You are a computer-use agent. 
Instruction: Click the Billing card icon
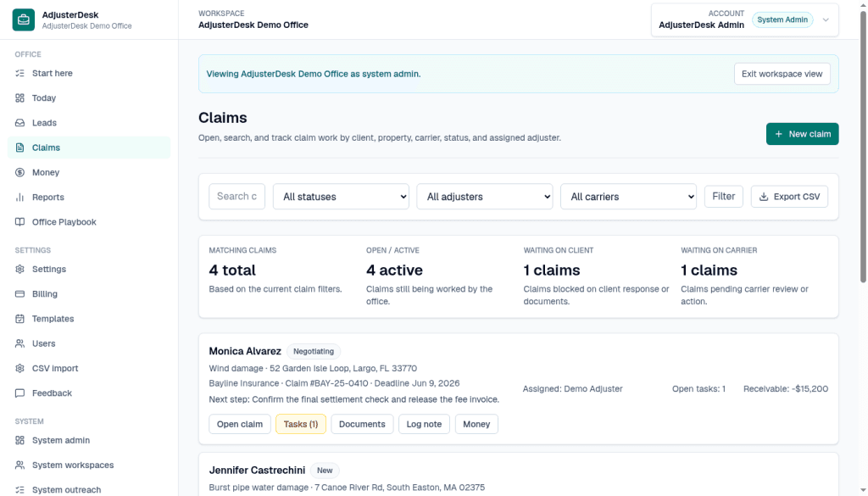[x=20, y=294]
